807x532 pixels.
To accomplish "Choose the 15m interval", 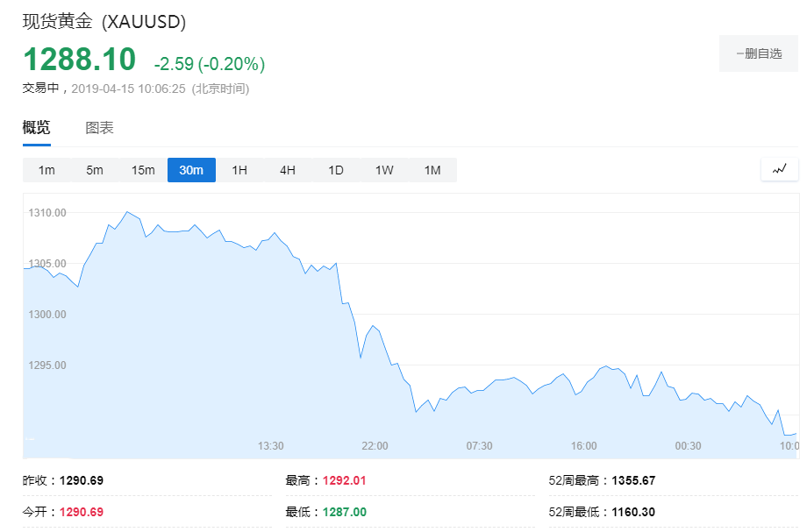I will (143, 170).
